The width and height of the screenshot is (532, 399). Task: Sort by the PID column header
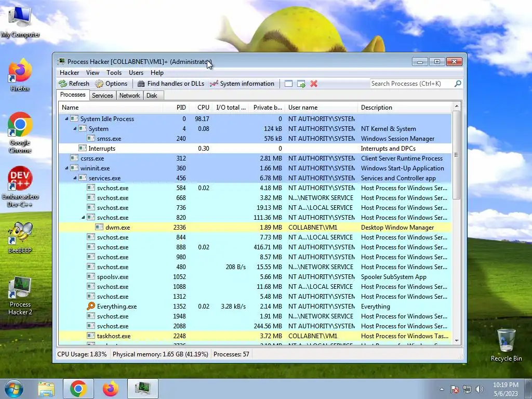[x=176, y=108]
